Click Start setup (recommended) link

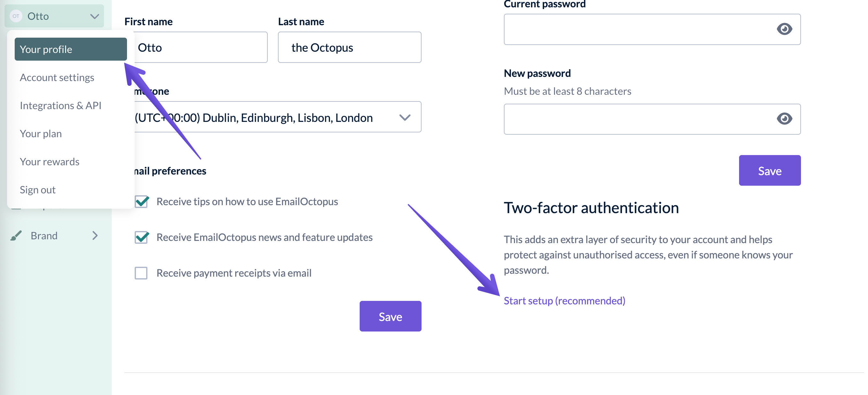click(x=565, y=300)
